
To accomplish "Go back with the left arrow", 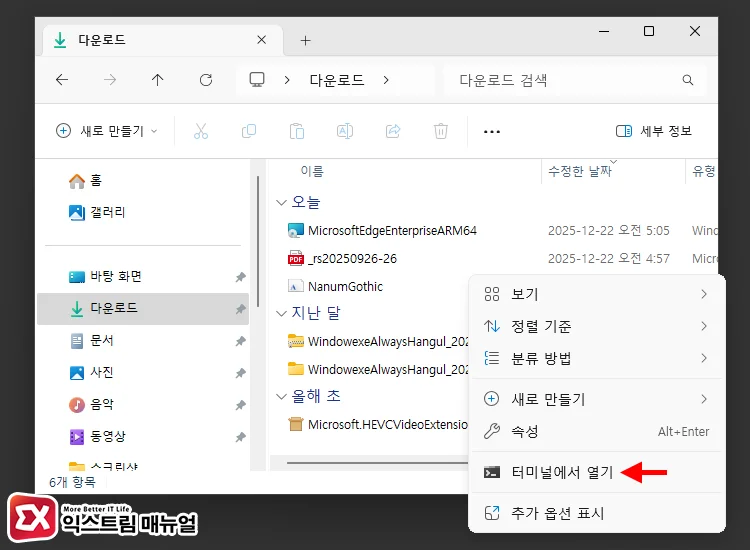I will (x=62, y=80).
